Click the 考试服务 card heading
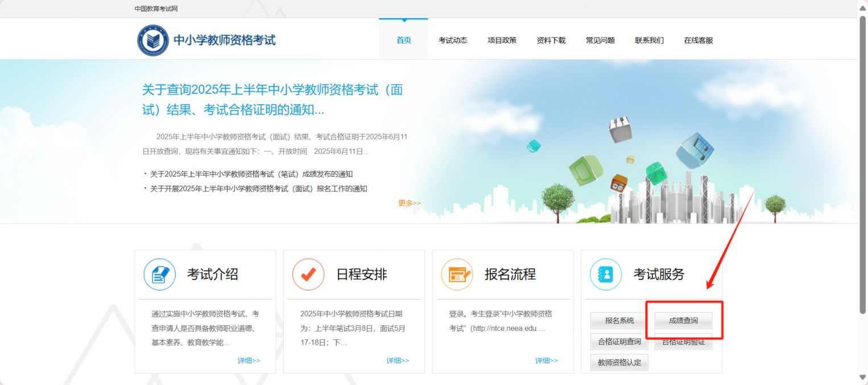Image resolution: width=868 pixels, height=385 pixels. coord(659,275)
